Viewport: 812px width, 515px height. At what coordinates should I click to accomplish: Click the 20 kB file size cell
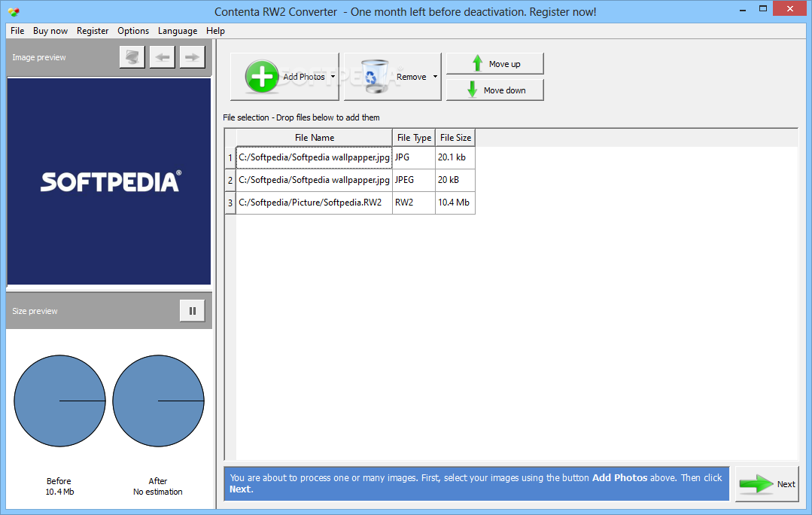click(x=455, y=180)
